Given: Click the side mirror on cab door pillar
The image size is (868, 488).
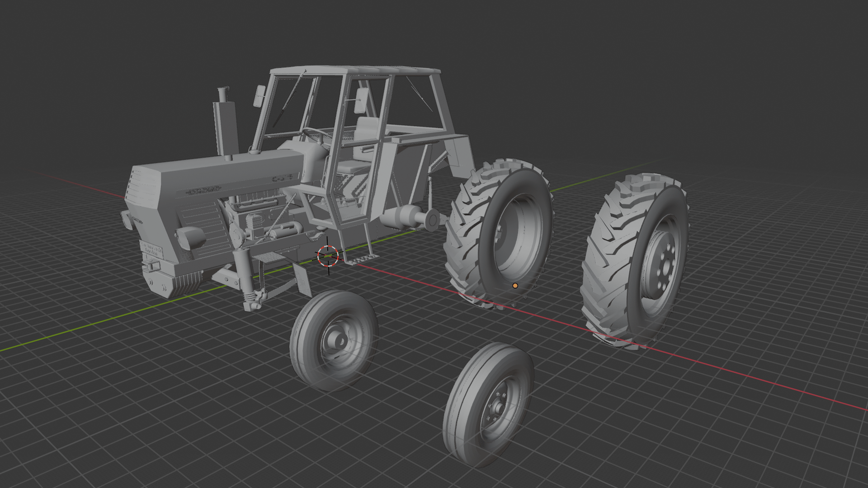Looking at the screenshot, I should 361,100.
